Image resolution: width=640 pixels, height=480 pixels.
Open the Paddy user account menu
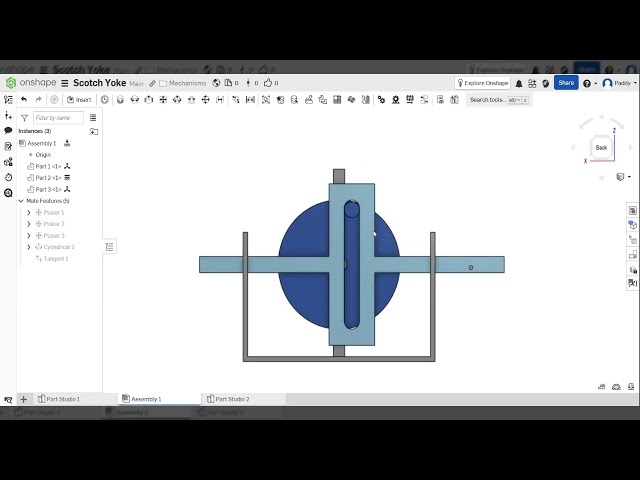point(619,83)
